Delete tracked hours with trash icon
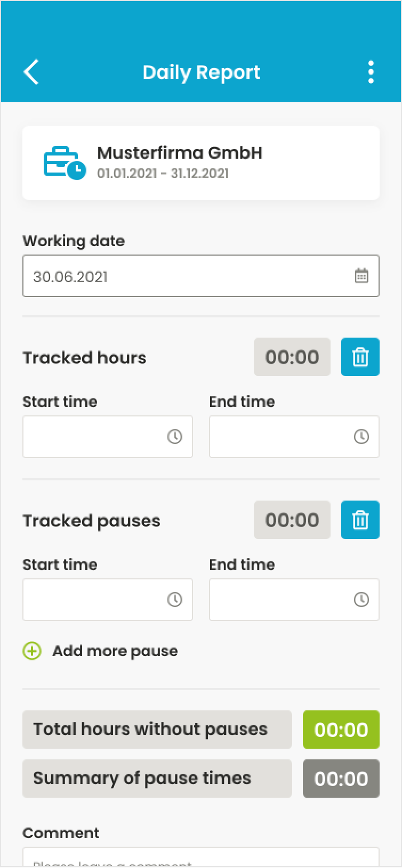 [360, 357]
